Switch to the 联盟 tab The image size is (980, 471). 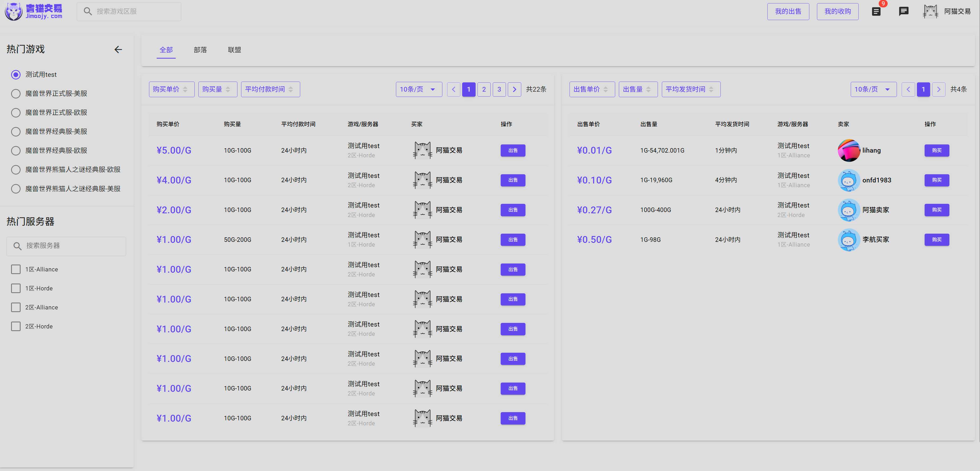tap(234, 50)
